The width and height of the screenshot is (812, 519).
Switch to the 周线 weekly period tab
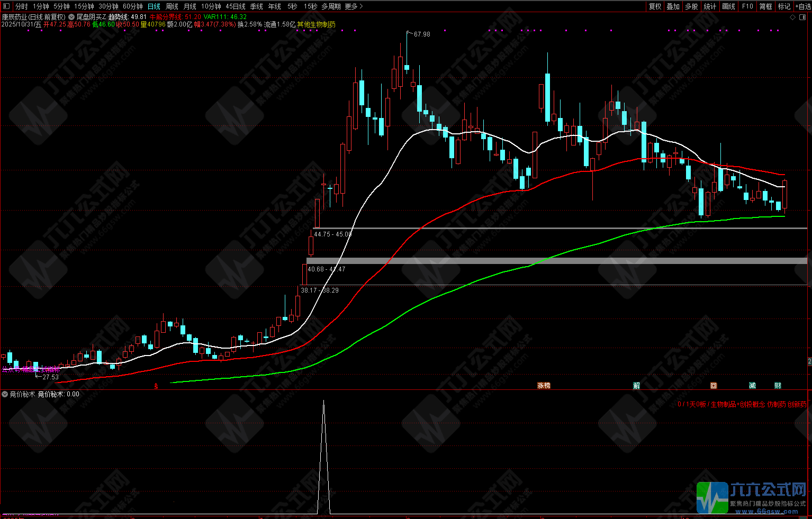click(172, 6)
